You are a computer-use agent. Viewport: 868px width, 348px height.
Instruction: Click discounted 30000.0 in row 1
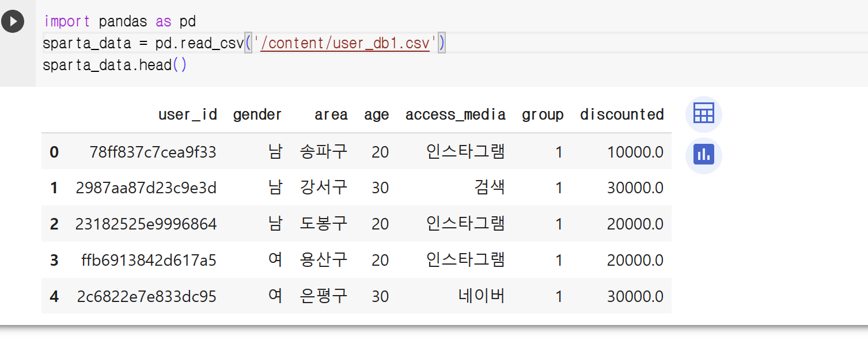coord(635,188)
